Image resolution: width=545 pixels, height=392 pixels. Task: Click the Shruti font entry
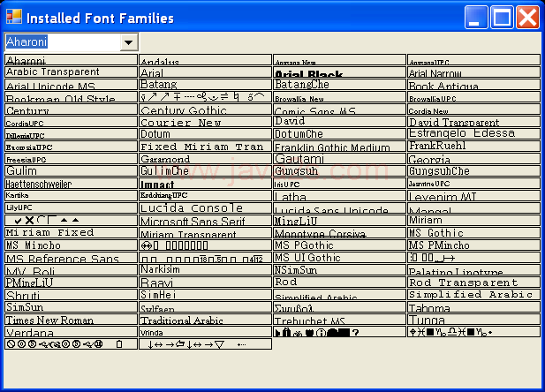(71, 295)
